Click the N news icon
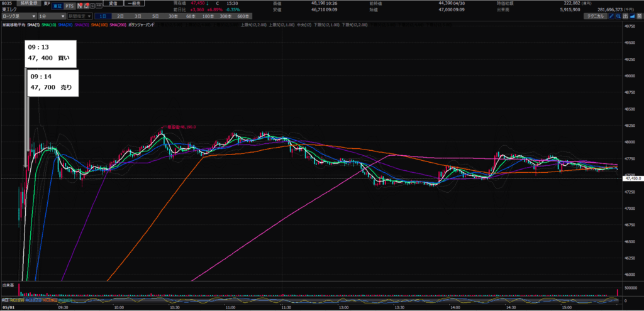This screenshot has height=311, width=644. pos(80,6)
